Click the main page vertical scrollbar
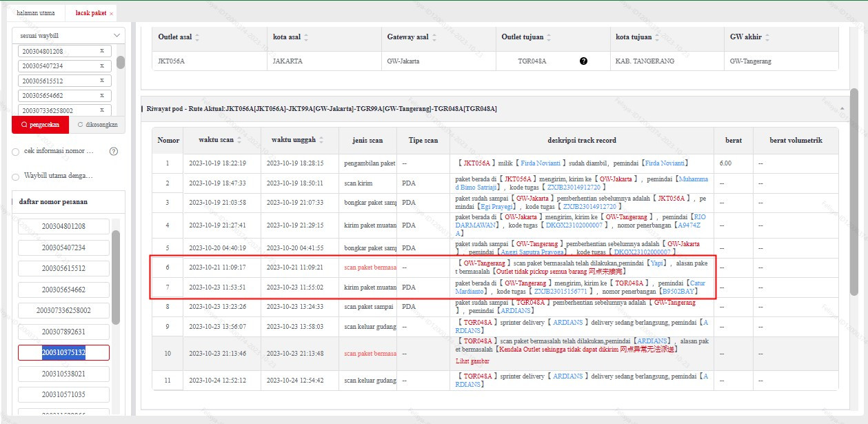Screen dimensions: 868x424 (x=854, y=192)
